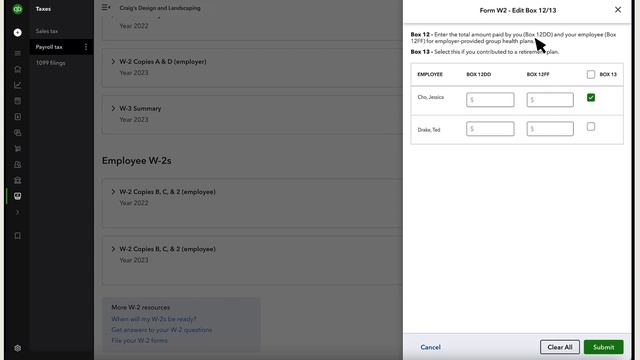The height and width of the screenshot is (360, 640).
Task: Open the bookmarks list icon in sidebar
Action: [18, 53]
